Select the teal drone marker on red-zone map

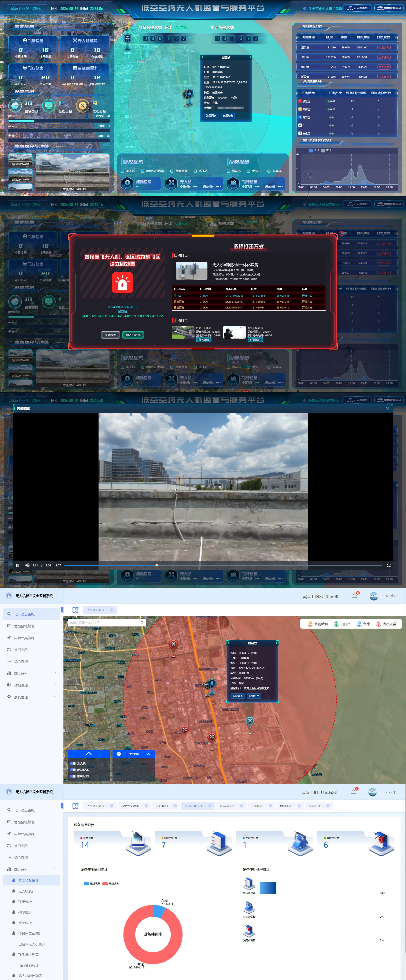coord(250,721)
